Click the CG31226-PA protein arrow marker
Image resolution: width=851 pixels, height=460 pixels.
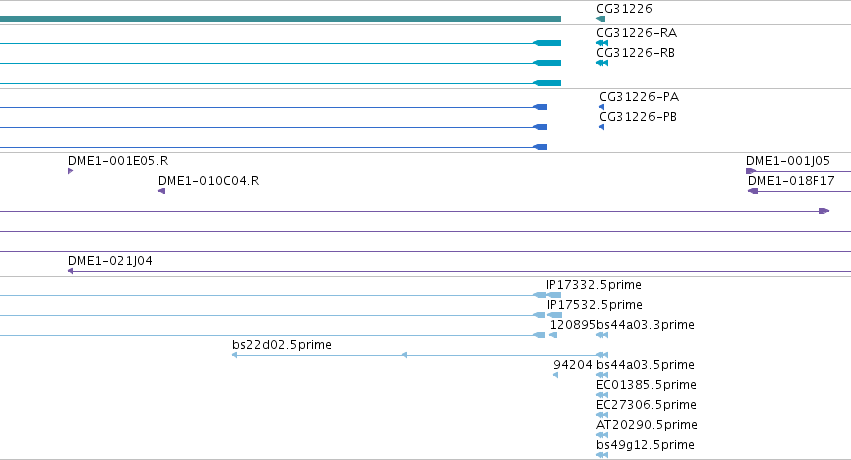click(x=601, y=107)
